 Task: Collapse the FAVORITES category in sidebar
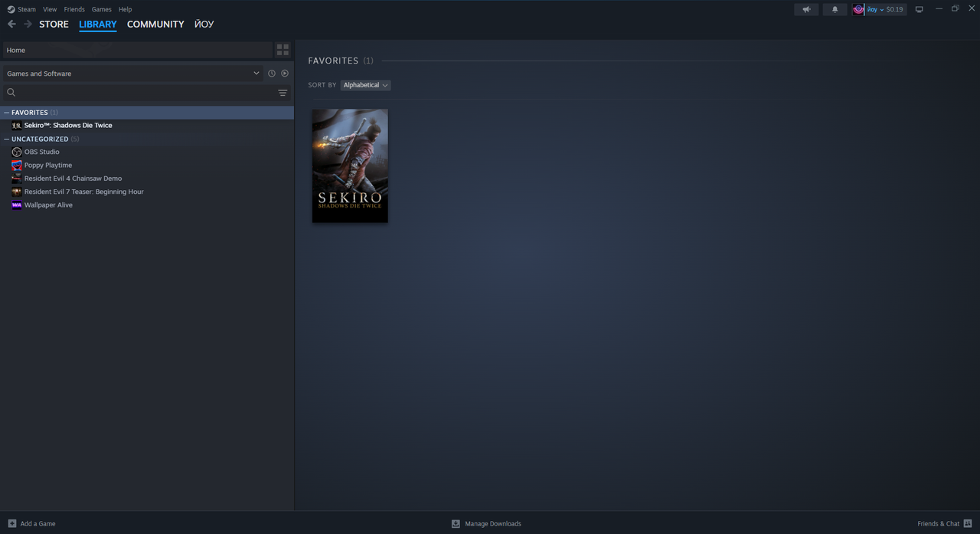tap(7, 113)
